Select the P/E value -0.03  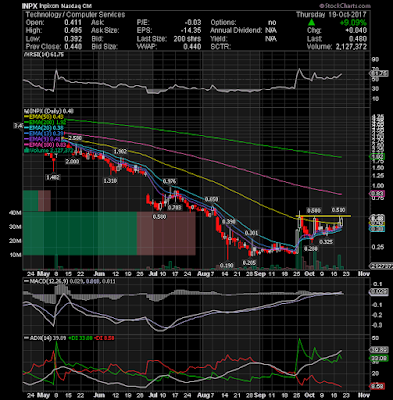point(193,23)
